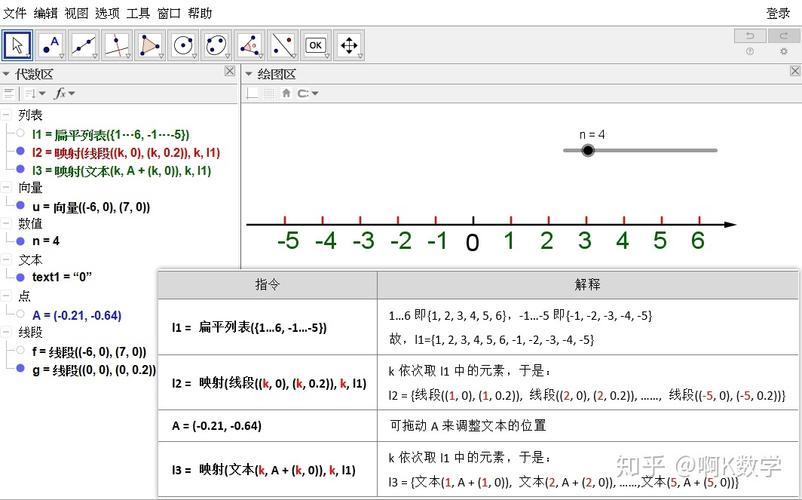Toggle visibility of list l1
The image size is (802, 500).
tap(20, 133)
